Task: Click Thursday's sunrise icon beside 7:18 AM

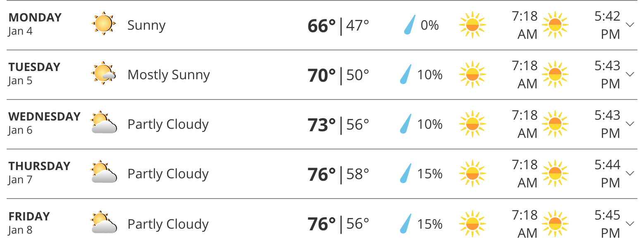Action: click(x=472, y=174)
